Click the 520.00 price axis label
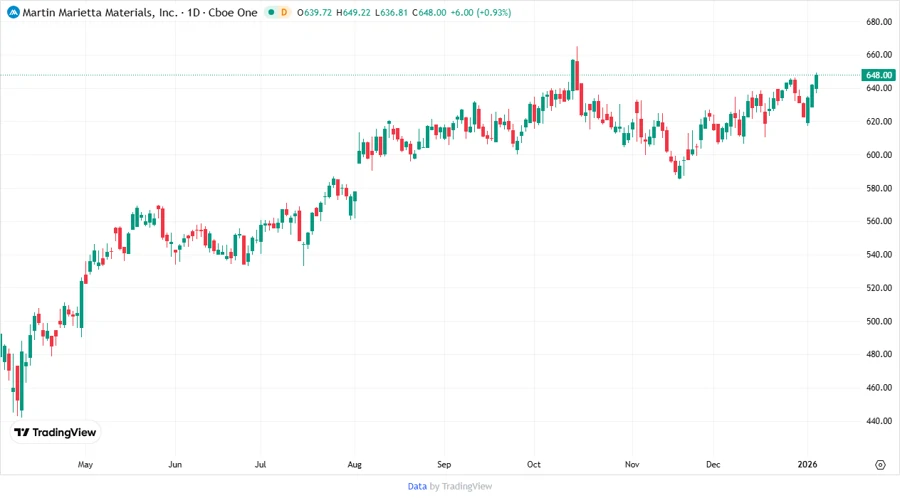Image resolution: width=900 pixels, height=498 pixels. point(879,287)
